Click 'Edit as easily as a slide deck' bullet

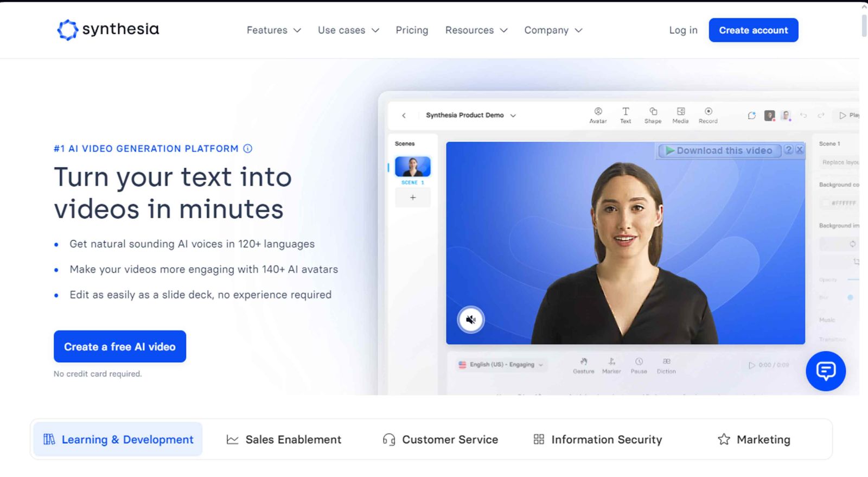[200, 295]
